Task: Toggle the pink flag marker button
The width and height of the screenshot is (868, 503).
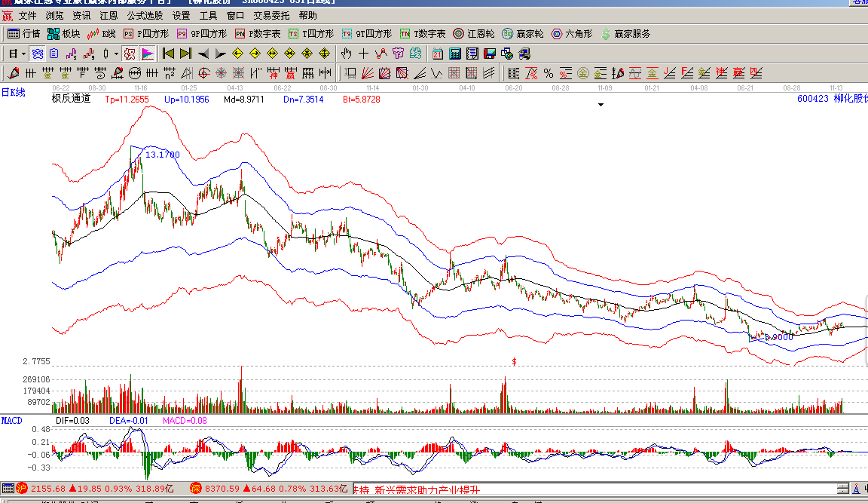Action: pos(147,54)
